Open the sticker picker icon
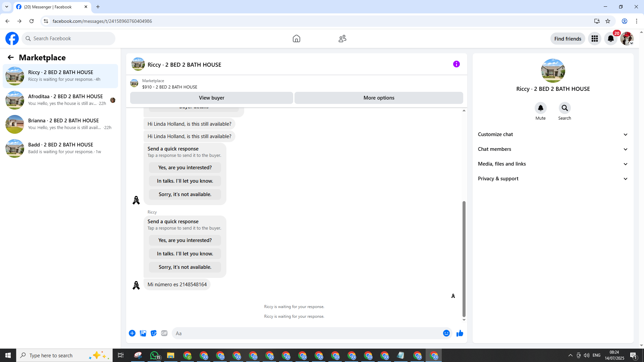This screenshot has width=644, height=362. tap(154, 333)
